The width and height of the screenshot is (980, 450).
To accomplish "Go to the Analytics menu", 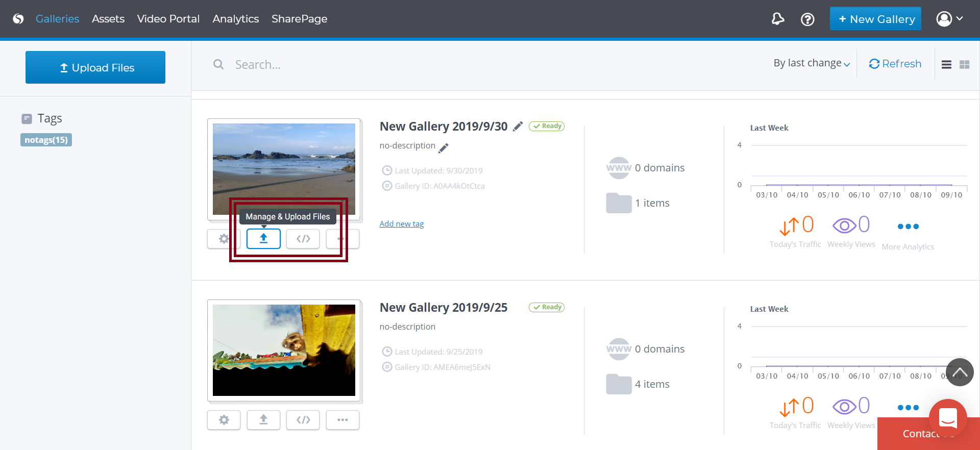I will pos(235,19).
